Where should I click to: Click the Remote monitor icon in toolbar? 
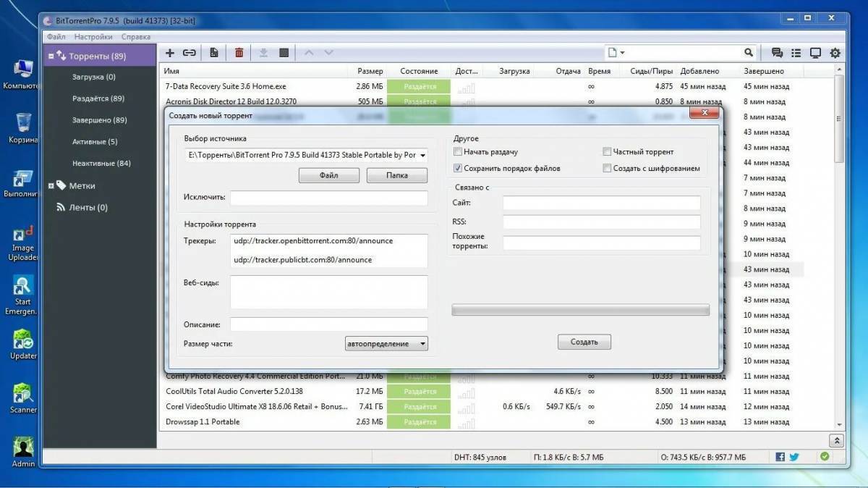click(x=816, y=53)
